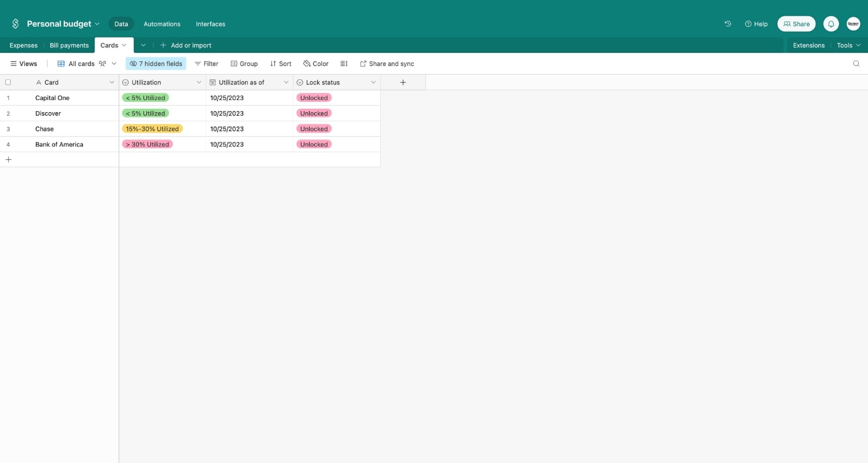Open the Group options
868x463 pixels.
click(x=244, y=64)
